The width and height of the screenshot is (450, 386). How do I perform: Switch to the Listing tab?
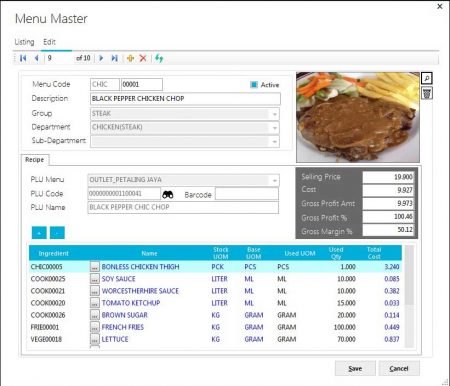(24, 42)
